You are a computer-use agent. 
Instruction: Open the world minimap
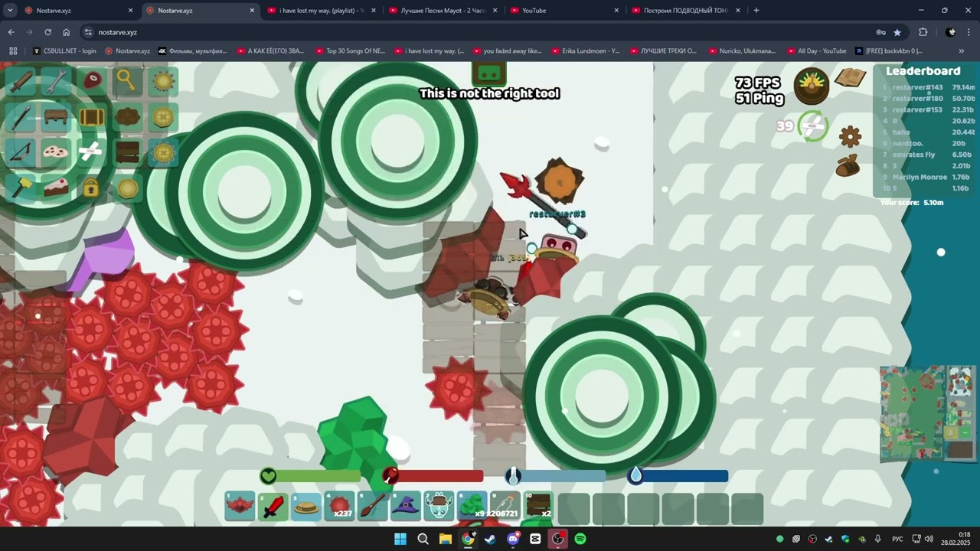click(926, 412)
